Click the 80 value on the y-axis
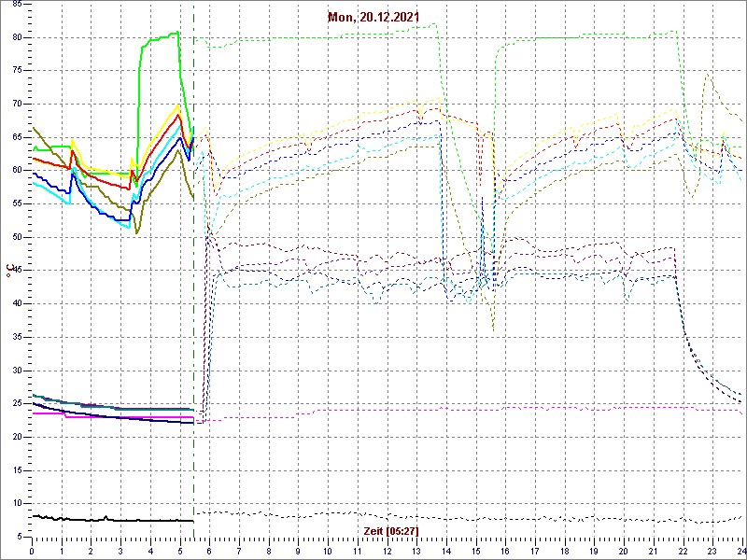 18,37
